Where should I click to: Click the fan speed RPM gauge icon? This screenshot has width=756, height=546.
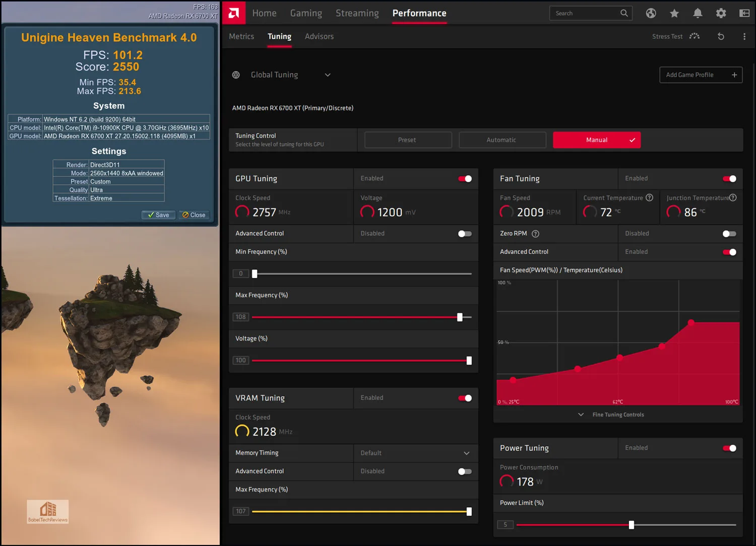pos(507,212)
